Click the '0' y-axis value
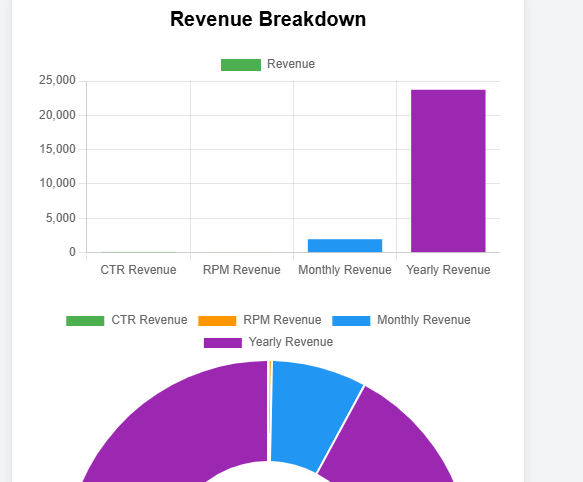The height and width of the screenshot is (482, 583). 72,252
